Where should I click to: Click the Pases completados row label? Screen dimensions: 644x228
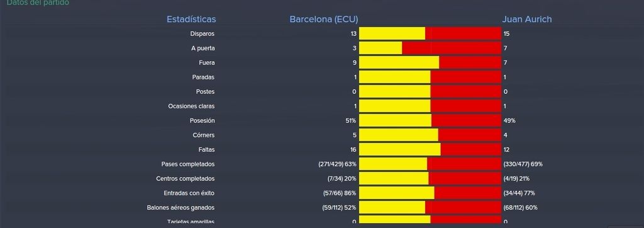pos(188,164)
